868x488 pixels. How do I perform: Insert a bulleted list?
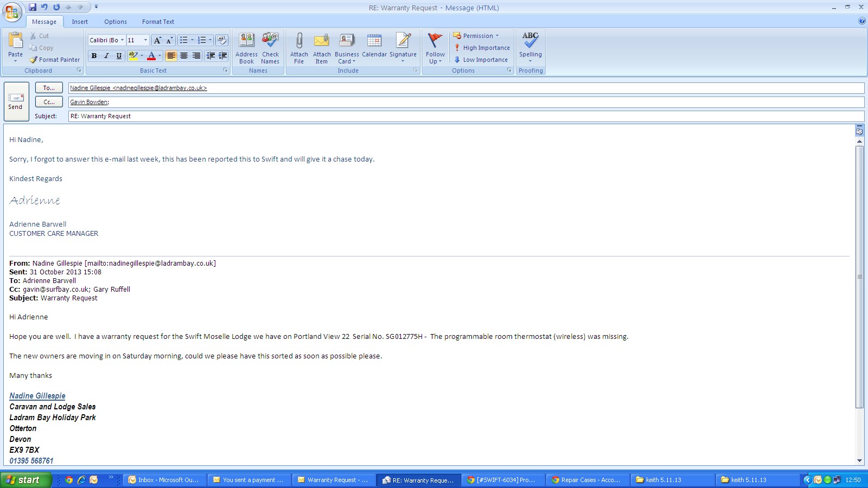(x=184, y=40)
